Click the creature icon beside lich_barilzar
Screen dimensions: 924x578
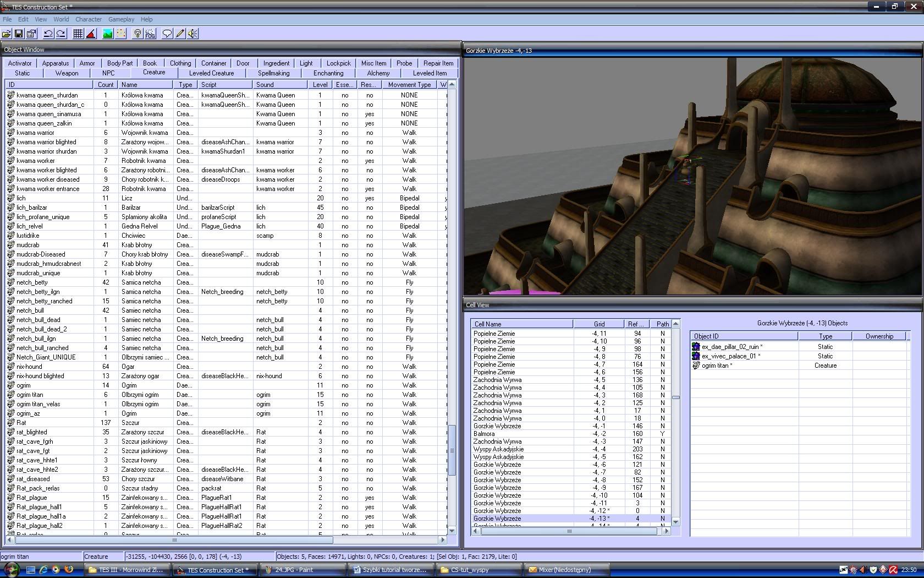[x=10, y=208]
